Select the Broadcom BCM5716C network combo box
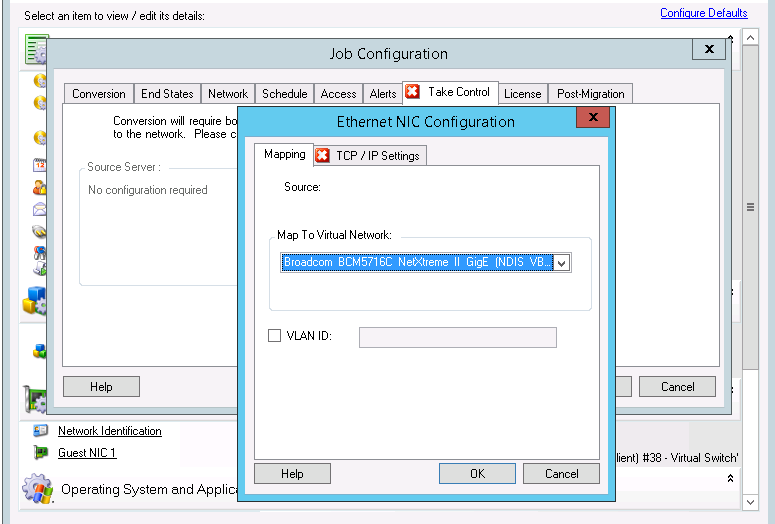 [x=426, y=262]
